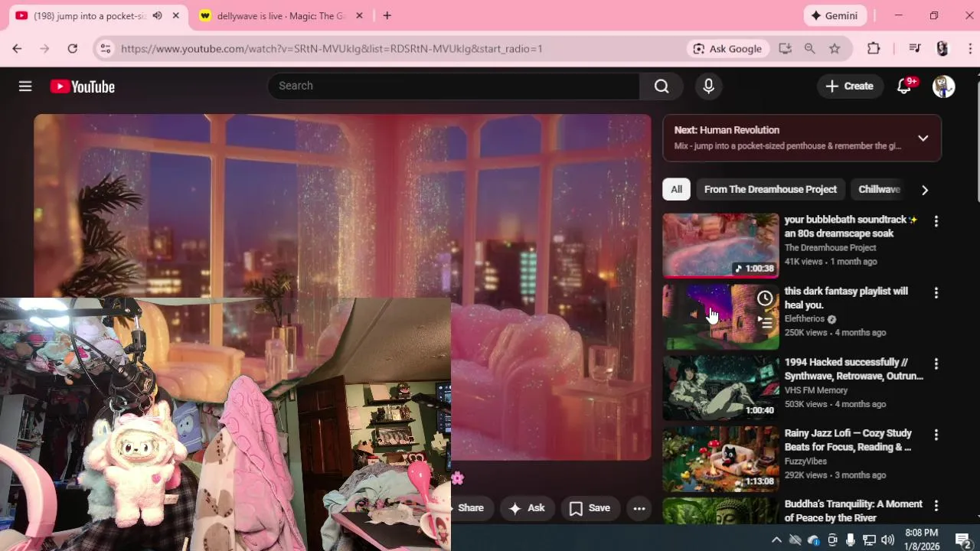Go back with the browser back arrow
This screenshot has width=980, height=551.
tap(17, 48)
